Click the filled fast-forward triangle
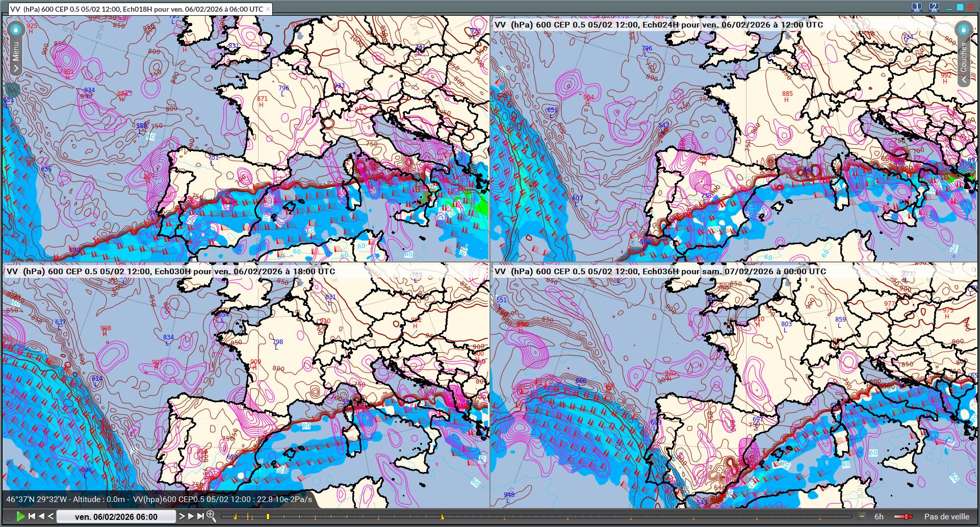Viewport: 980px width, 527px height. pos(191,516)
